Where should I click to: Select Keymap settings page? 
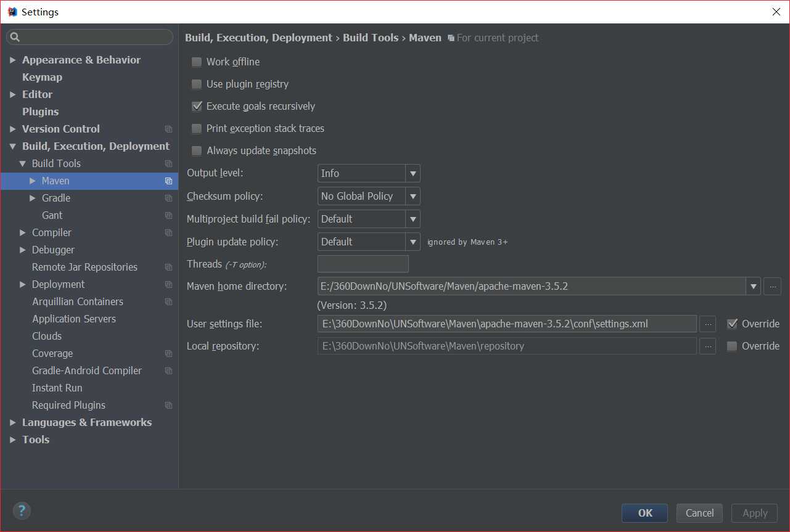tap(42, 77)
